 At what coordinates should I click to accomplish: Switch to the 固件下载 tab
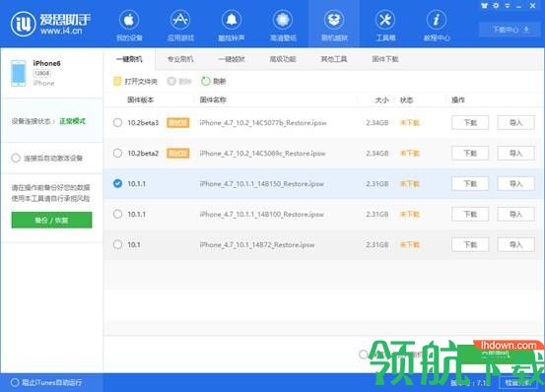(385, 59)
